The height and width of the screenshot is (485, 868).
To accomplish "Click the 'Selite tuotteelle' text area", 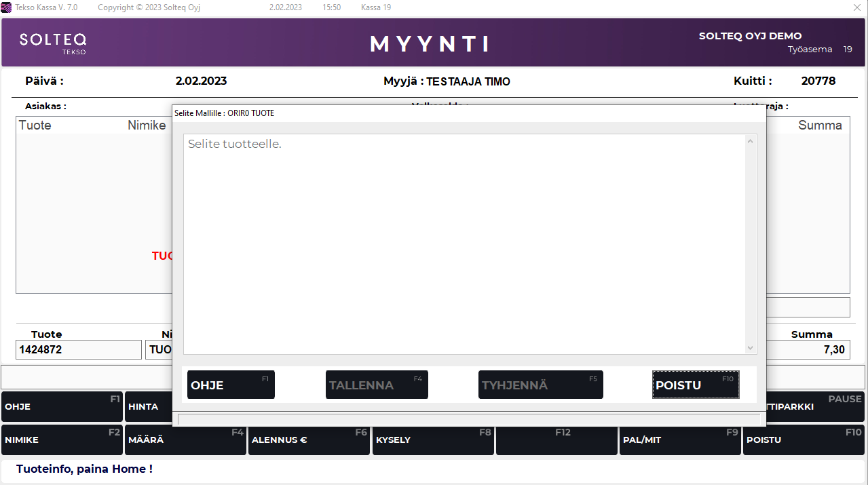I will [x=464, y=244].
